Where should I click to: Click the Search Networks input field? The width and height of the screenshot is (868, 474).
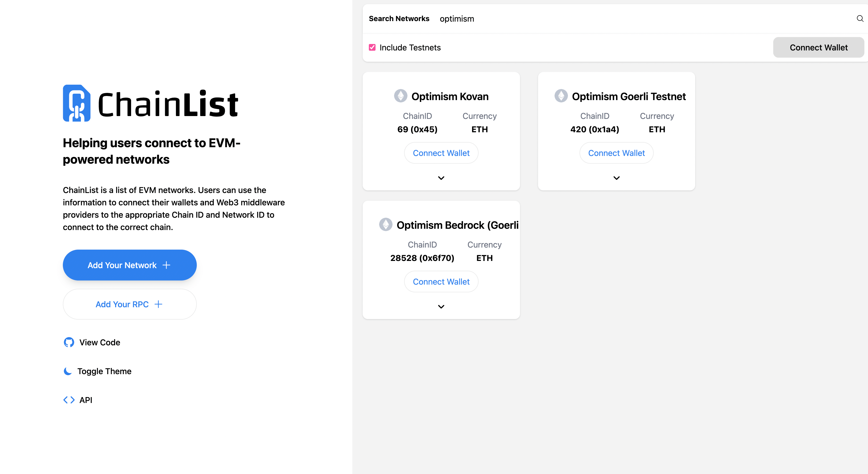tap(640, 19)
